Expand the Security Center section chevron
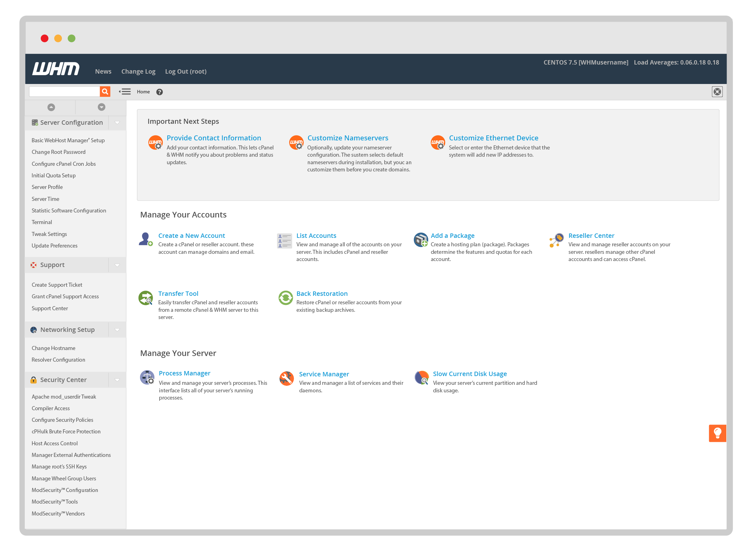The height and width of the screenshot is (560, 752). pyautogui.click(x=117, y=380)
